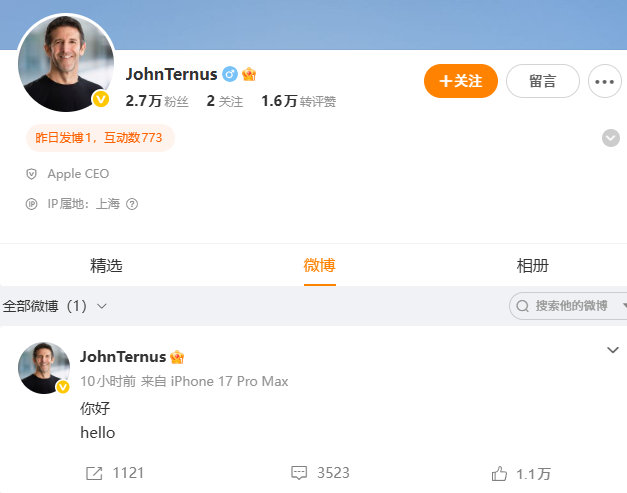Follow JohnTernus with the orange 关注 button
The width and height of the screenshot is (627, 493).
pos(461,81)
